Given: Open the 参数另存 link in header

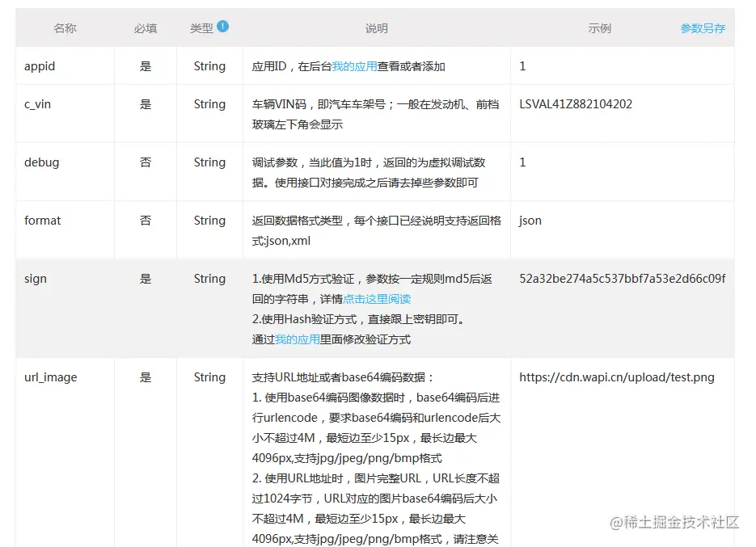Looking at the screenshot, I should (x=703, y=28).
